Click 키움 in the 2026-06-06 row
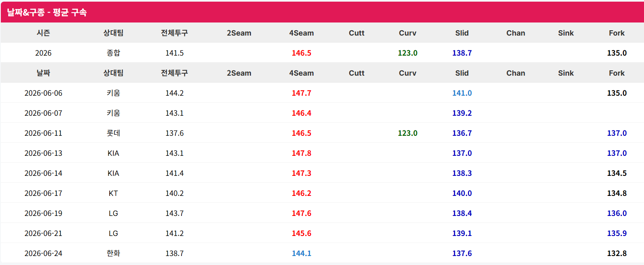 coord(113,93)
